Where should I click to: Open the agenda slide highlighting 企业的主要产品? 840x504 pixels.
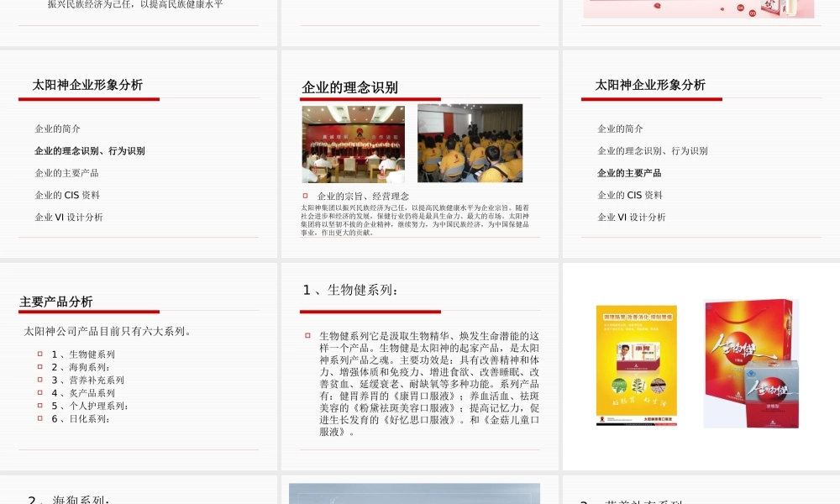click(701, 155)
